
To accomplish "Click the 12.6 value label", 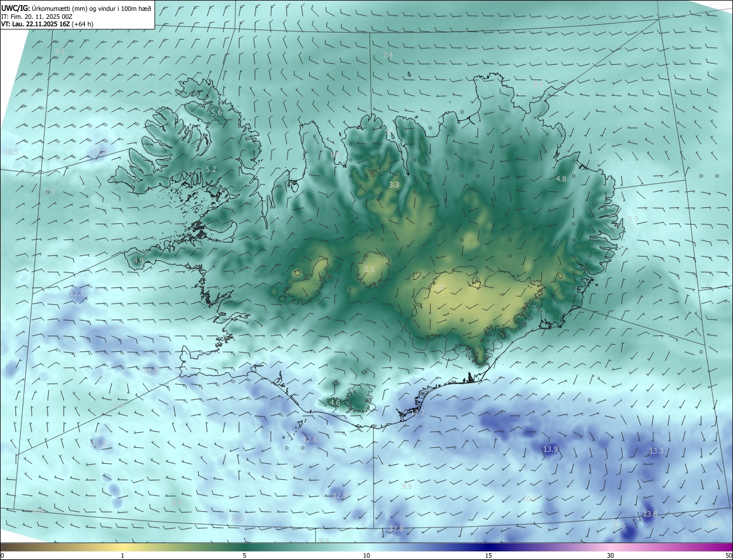I will pyautogui.click(x=310, y=440).
